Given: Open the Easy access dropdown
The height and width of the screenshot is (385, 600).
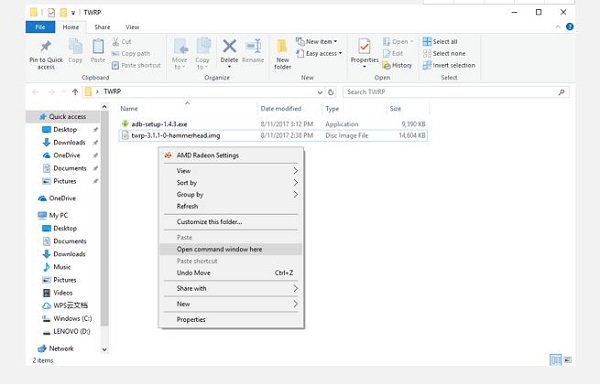Looking at the screenshot, I should tap(319, 54).
